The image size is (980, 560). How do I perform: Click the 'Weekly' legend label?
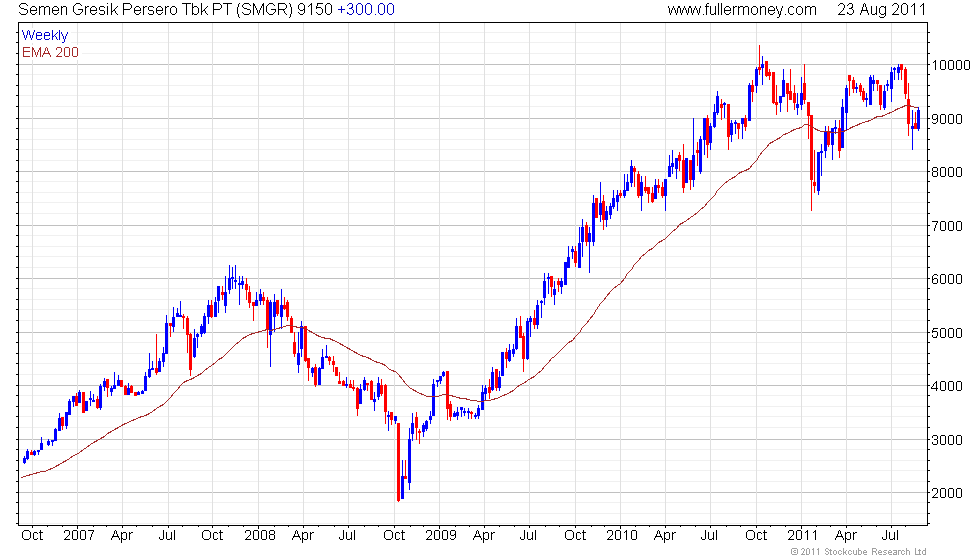[x=45, y=36]
